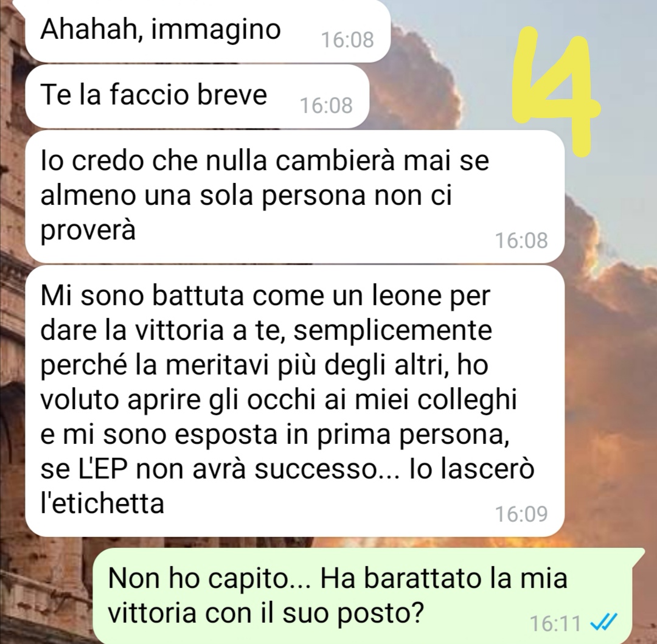This screenshot has height=644, width=657.
Task: Select the "Mi sono battuta come un leone" message
Action: pyautogui.click(x=294, y=401)
